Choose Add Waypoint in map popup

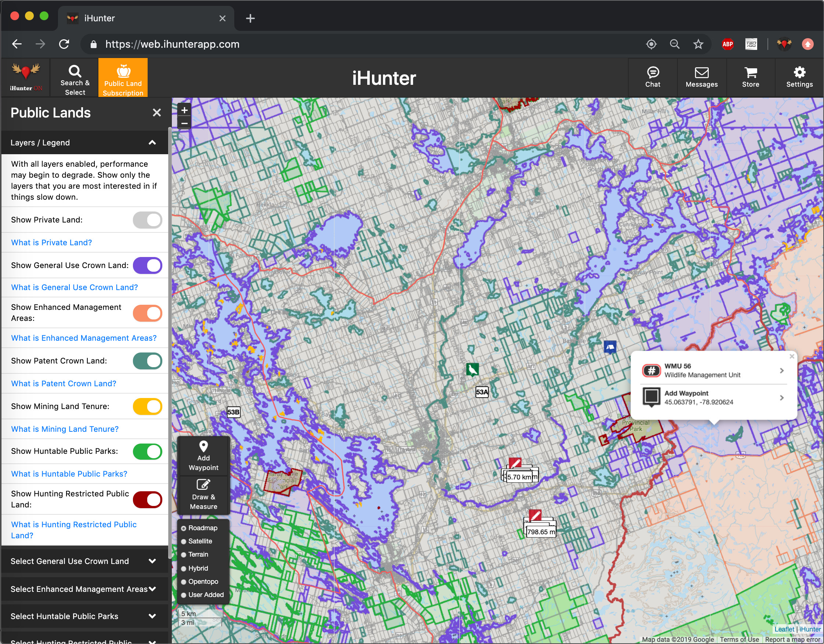[713, 398]
